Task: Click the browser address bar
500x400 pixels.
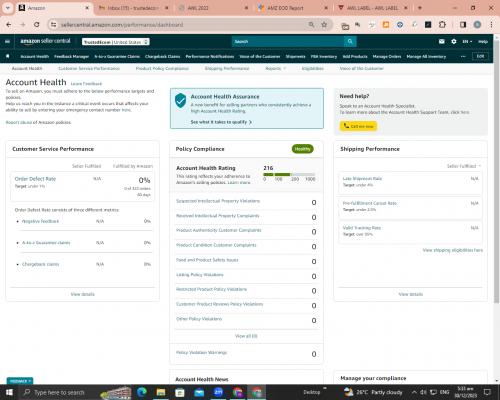Action: click(x=183, y=25)
